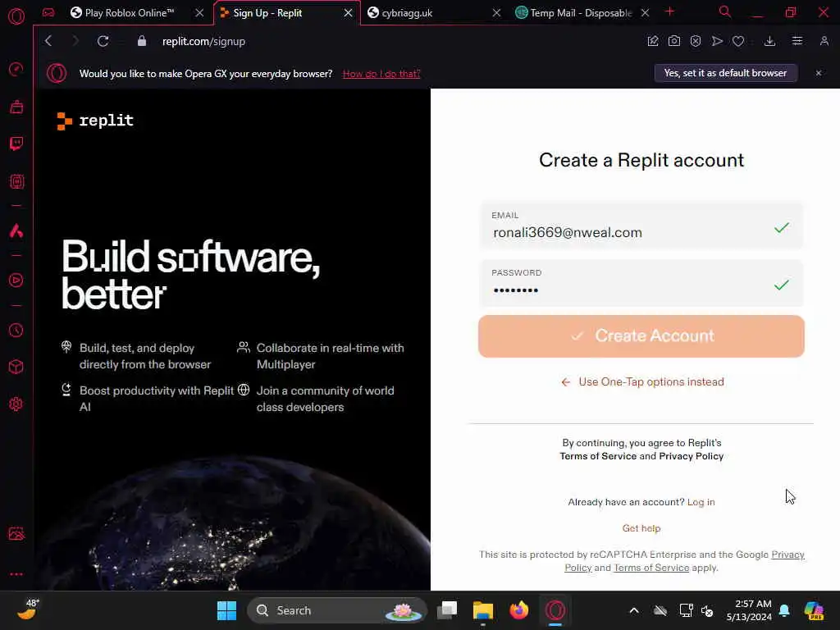840x630 pixels.
Task: Open the profile account icon
Action: [824, 41]
